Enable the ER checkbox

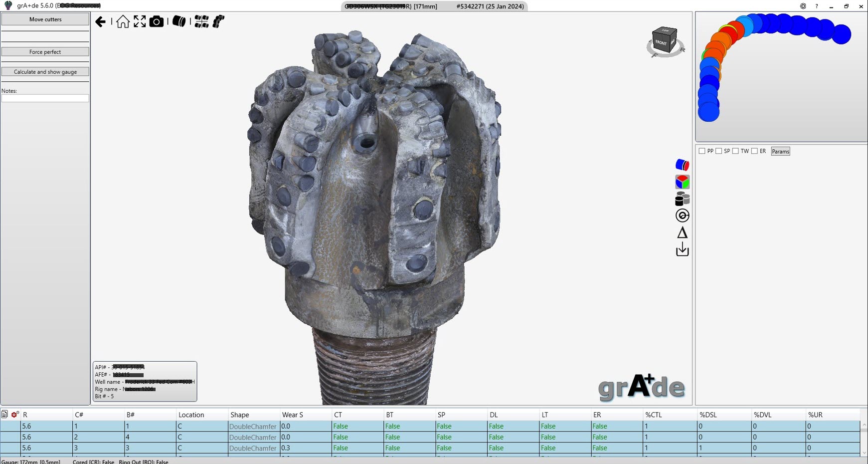pos(754,151)
